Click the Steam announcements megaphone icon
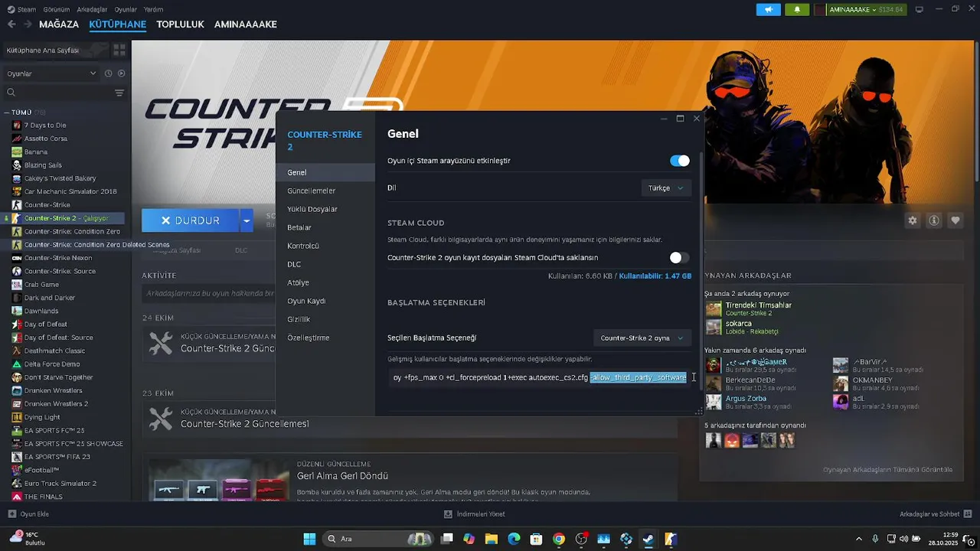The height and width of the screenshot is (551, 980). pyautogui.click(x=768, y=9)
